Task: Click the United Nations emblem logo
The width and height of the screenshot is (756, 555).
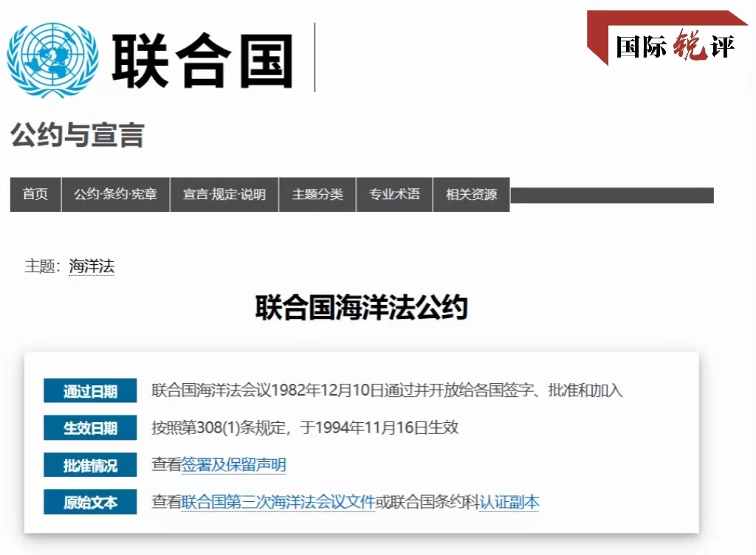Action: (52, 59)
